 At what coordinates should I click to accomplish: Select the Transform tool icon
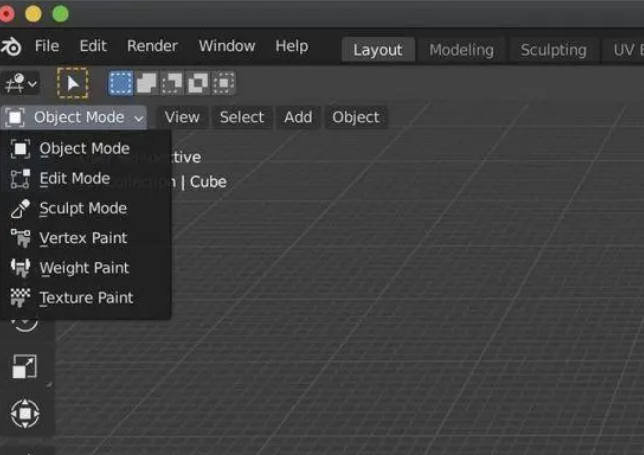point(25,413)
